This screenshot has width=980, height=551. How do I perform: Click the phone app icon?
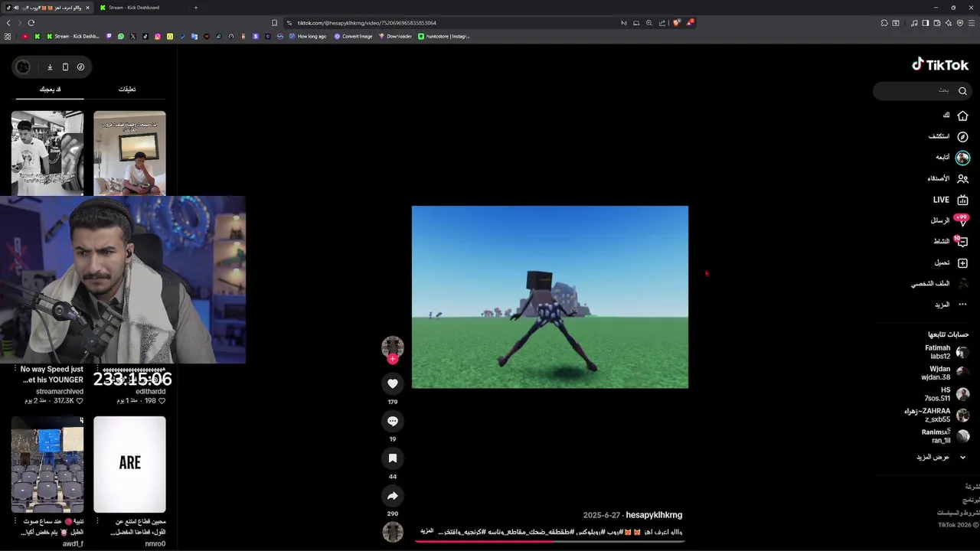[x=65, y=67]
